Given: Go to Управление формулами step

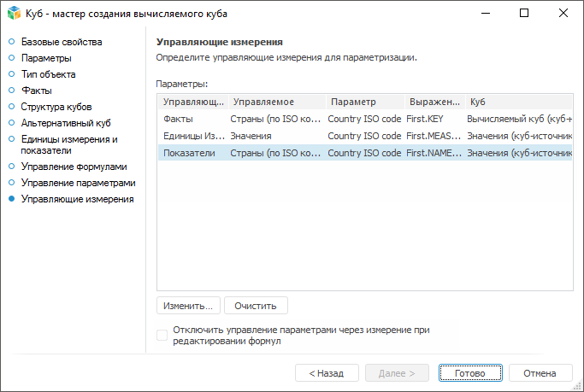Looking at the screenshot, I should pyautogui.click(x=74, y=167).
